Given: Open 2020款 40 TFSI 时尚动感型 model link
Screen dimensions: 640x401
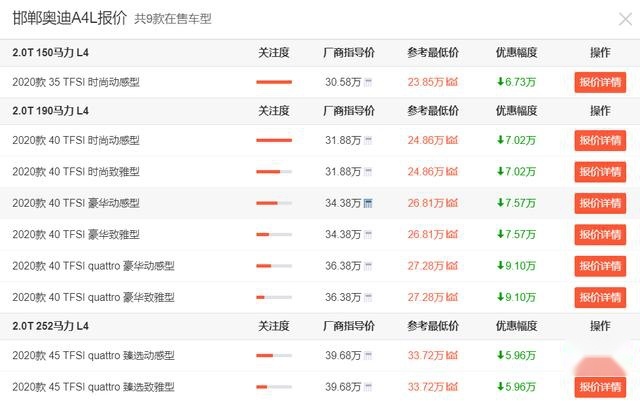Looking at the screenshot, I should point(76,140).
